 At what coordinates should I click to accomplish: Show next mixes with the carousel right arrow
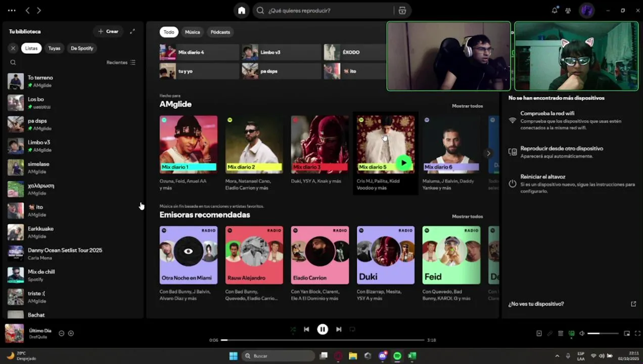[488, 153]
